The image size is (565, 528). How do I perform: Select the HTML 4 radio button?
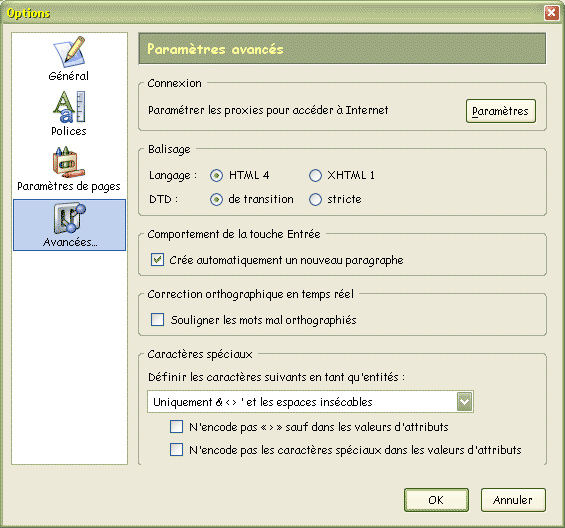coord(216,176)
